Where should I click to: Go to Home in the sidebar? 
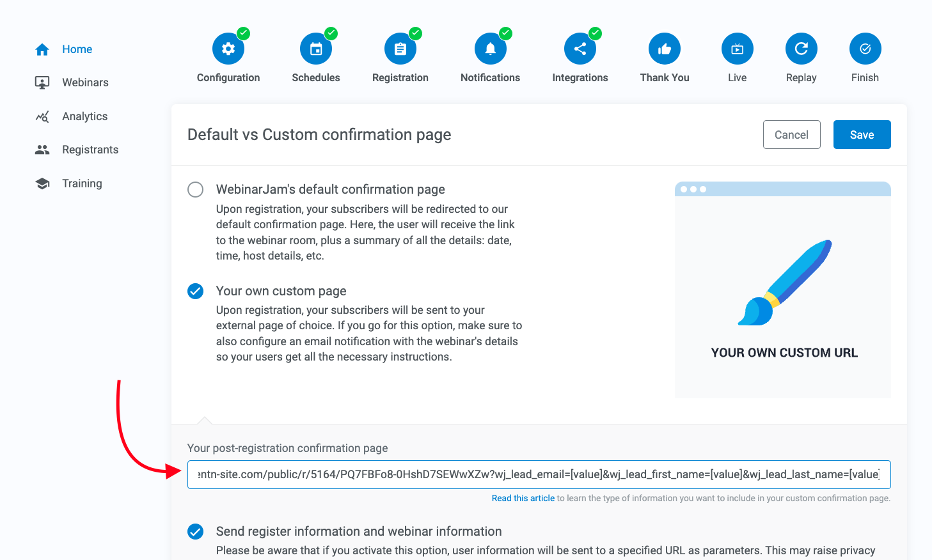(x=77, y=49)
